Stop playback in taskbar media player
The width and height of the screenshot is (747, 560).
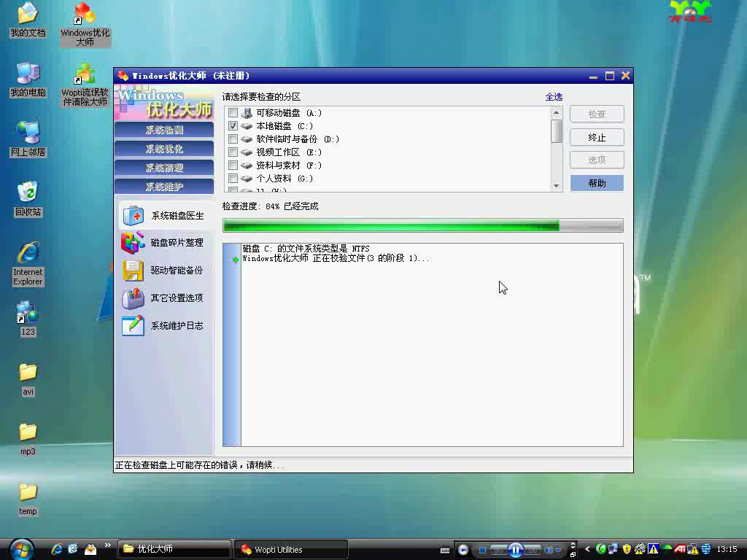click(482, 550)
